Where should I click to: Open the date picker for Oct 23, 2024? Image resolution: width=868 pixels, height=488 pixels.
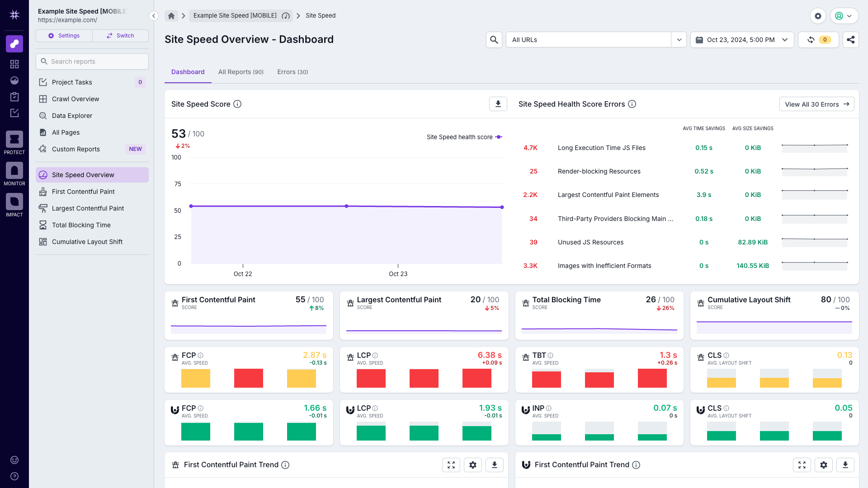(x=742, y=40)
